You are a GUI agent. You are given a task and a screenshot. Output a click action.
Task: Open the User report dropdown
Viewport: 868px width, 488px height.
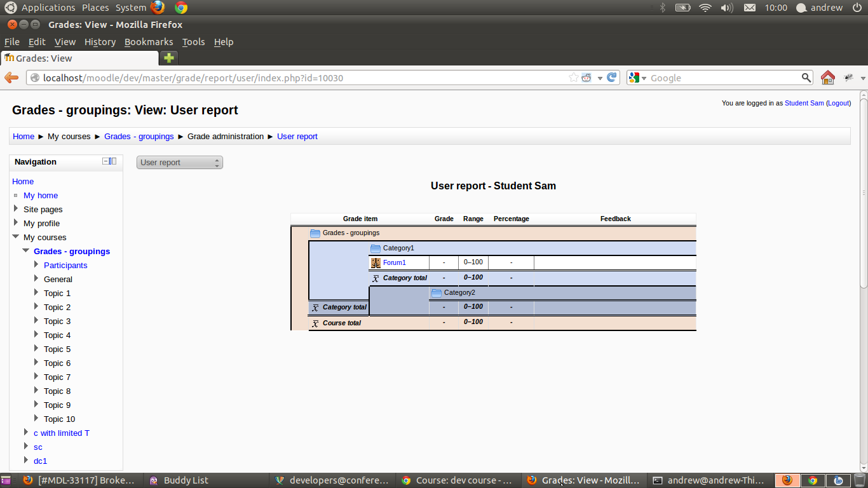(x=180, y=163)
